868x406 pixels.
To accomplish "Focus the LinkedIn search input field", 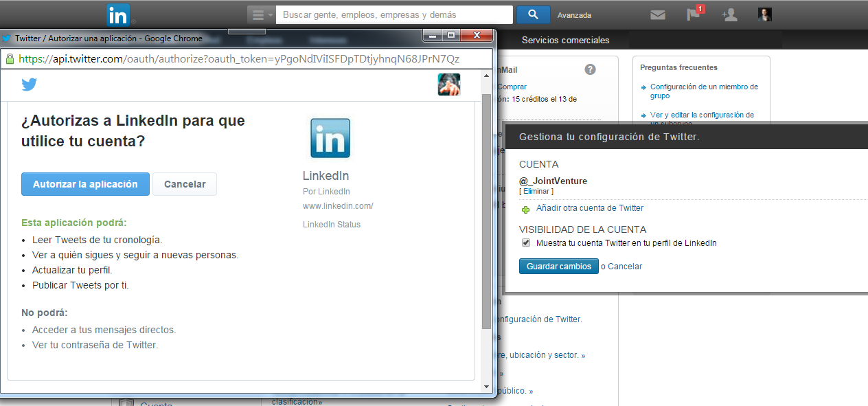I will coord(394,14).
